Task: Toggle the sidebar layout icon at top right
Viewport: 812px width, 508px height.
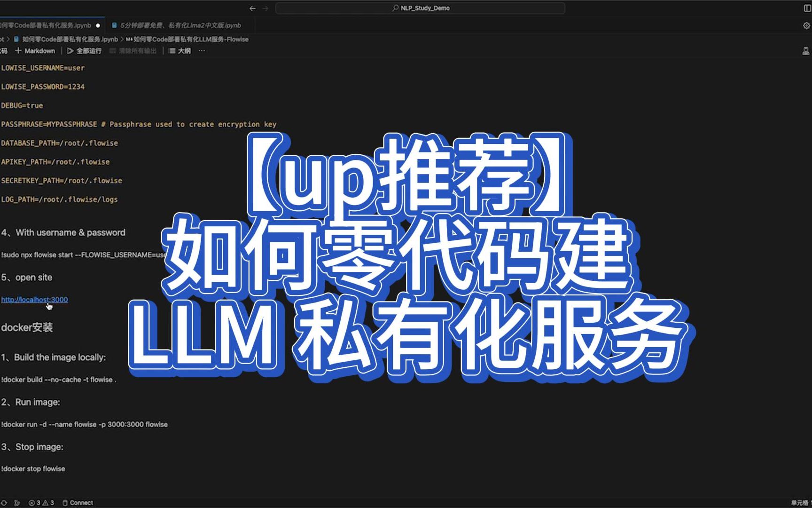Action: pyautogui.click(x=807, y=8)
